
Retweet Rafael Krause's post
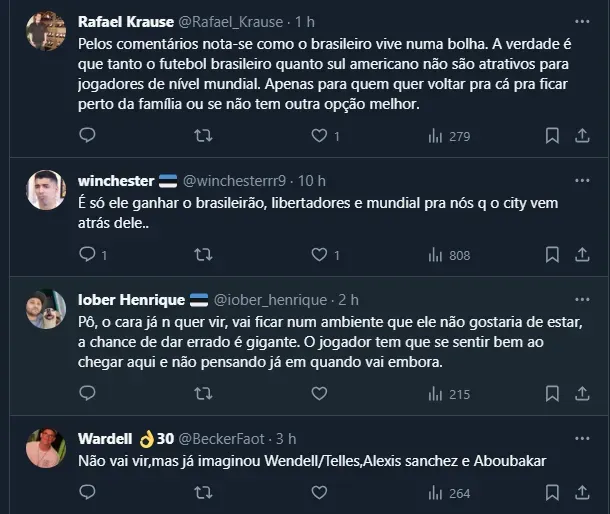[203, 136]
